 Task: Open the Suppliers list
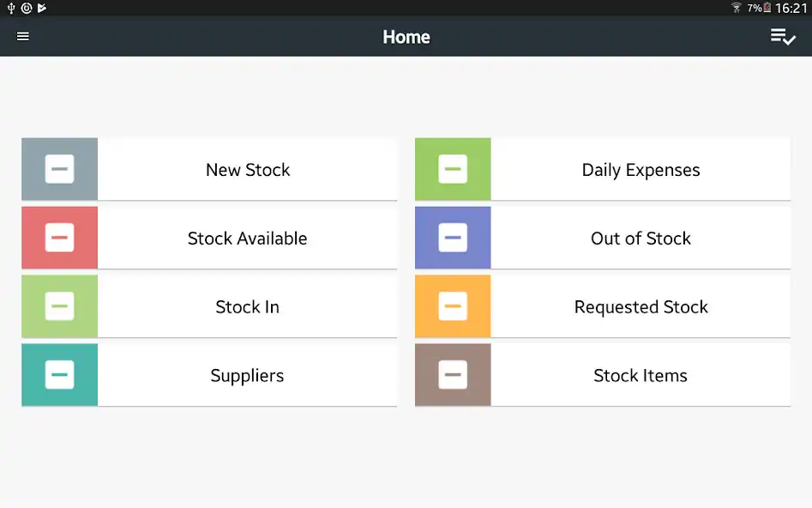247,376
